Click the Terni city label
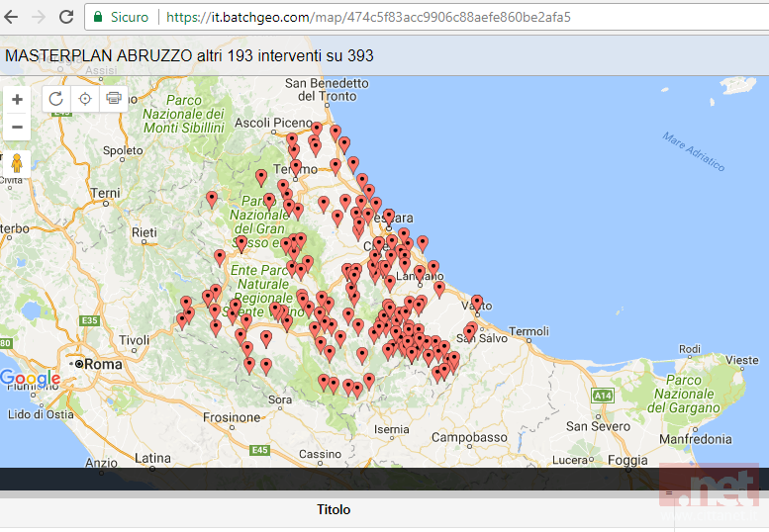This screenshot has width=769, height=532. pos(106,193)
